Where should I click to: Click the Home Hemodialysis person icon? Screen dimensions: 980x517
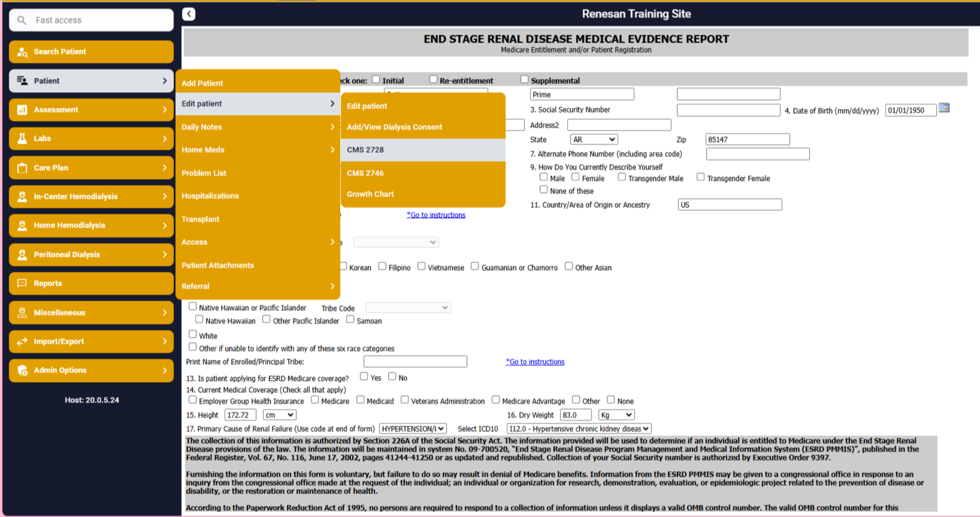pos(22,225)
